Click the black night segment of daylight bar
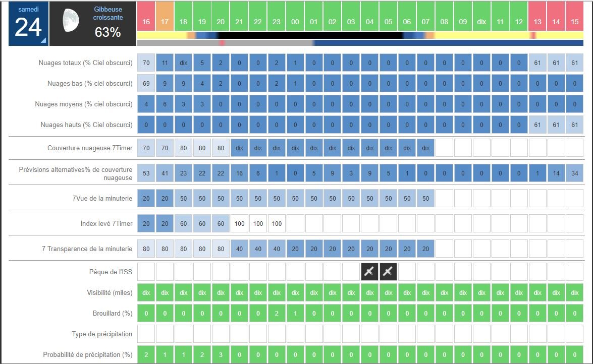Screen dimensions: 593x364 click(313, 36)
